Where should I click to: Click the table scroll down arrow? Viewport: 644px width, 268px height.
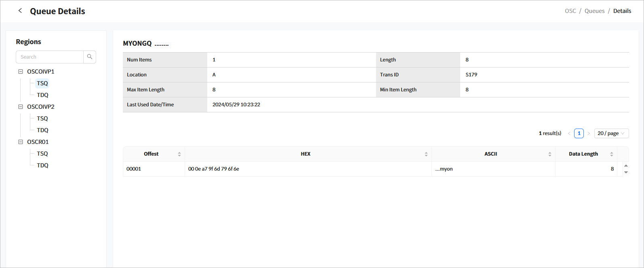626,173
